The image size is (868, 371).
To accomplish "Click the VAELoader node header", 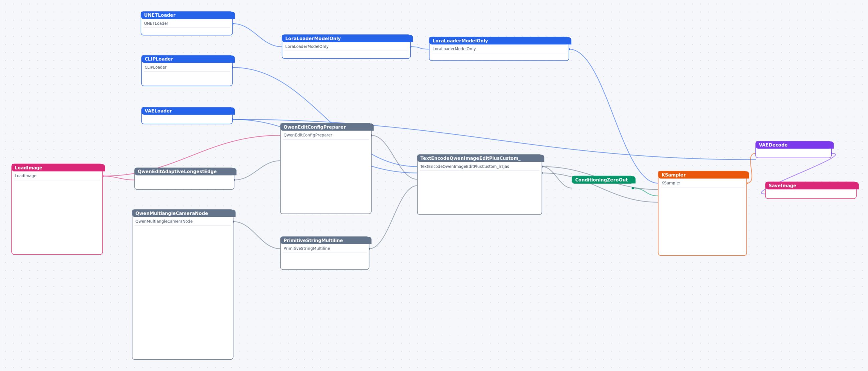I will (188, 111).
